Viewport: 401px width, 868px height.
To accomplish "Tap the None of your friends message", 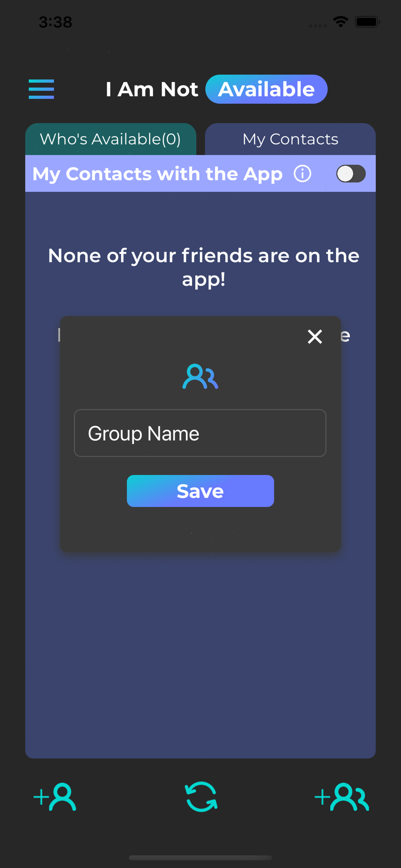I will (x=204, y=267).
